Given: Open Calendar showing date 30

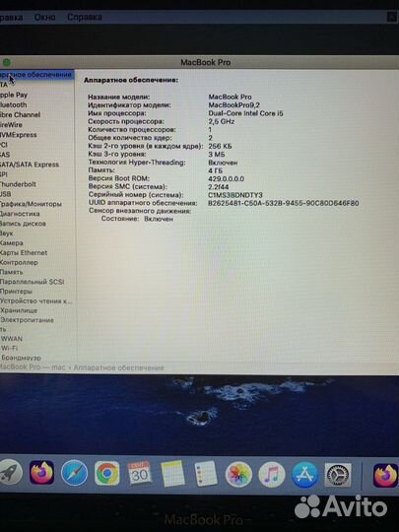Looking at the screenshot, I should pos(140,473).
